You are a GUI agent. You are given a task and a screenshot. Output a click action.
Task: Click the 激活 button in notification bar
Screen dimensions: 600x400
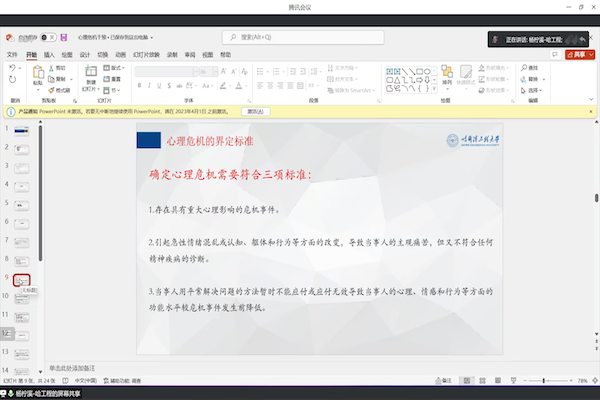(254, 111)
